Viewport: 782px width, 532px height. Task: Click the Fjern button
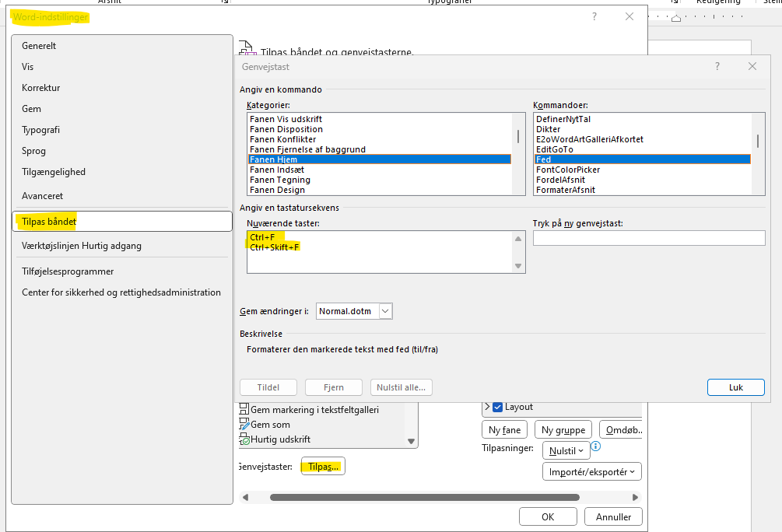(334, 387)
